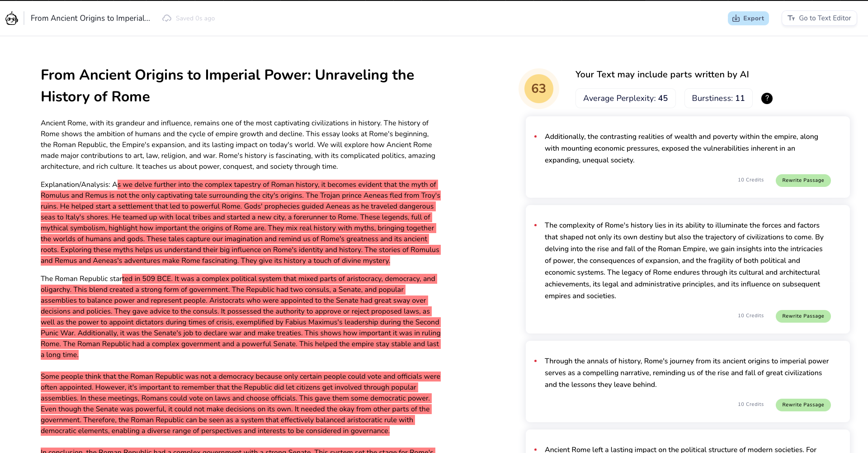The width and height of the screenshot is (868, 453).
Task: Select the Average Perplexity: 45 box
Action: click(x=625, y=98)
